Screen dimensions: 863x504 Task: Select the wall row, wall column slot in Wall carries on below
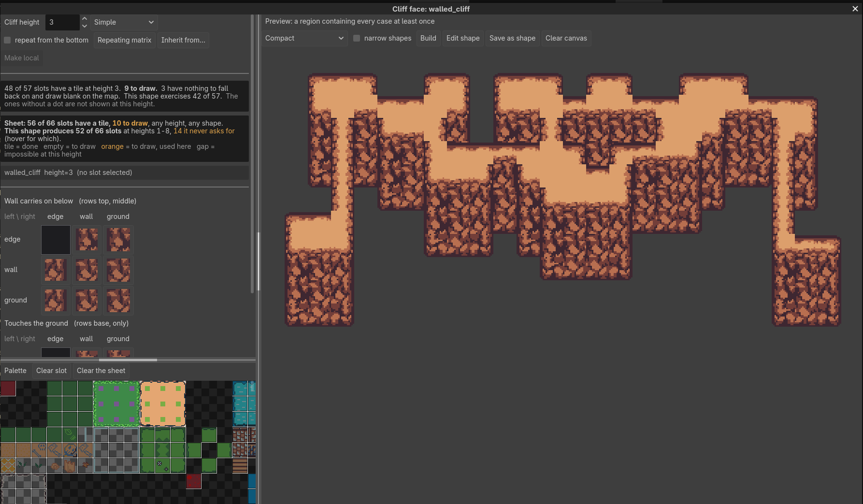[87, 270]
